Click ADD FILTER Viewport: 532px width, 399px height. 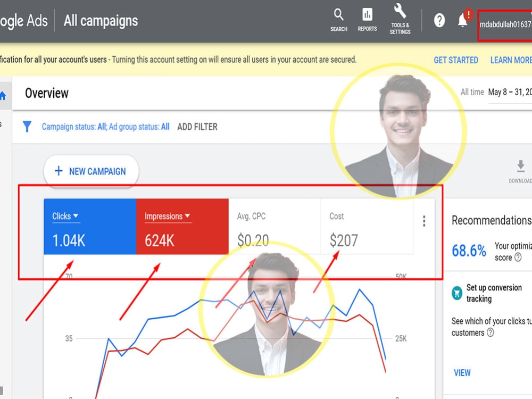click(x=197, y=127)
